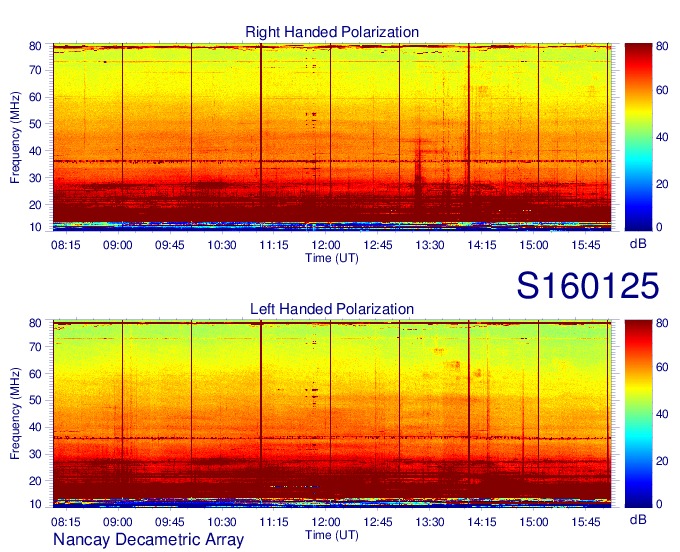Click the "dB" label under the lower color bar
The height and width of the screenshot is (552, 680).
(x=638, y=519)
